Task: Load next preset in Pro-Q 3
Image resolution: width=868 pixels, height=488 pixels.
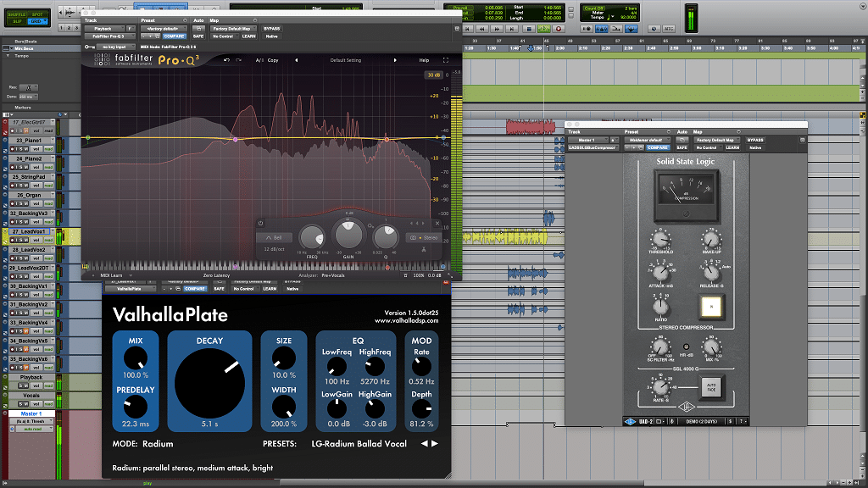Action: 395,60
